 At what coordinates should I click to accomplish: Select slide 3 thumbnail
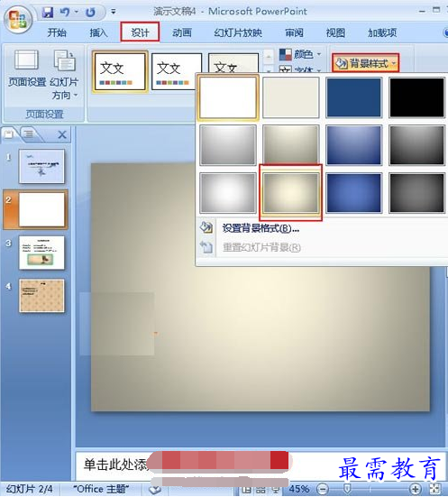(41, 253)
